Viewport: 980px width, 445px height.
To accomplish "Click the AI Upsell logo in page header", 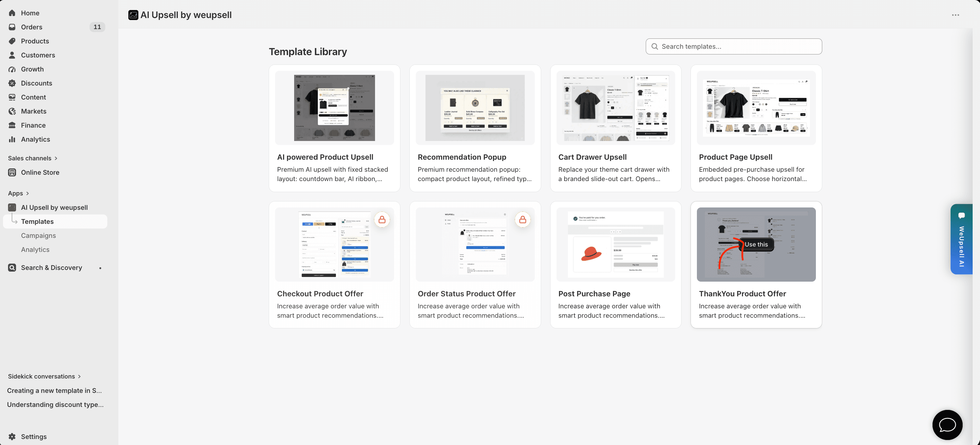I will pyautogui.click(x=133, y=15).
